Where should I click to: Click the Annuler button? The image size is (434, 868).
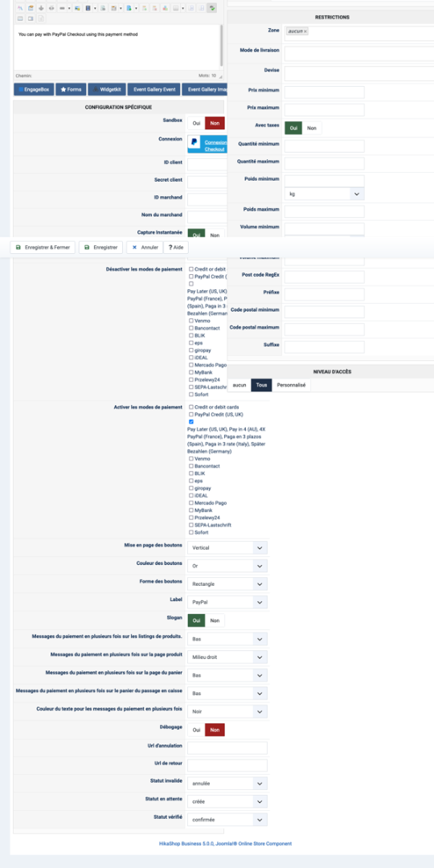pyautogui.click(x=145, y=248)
